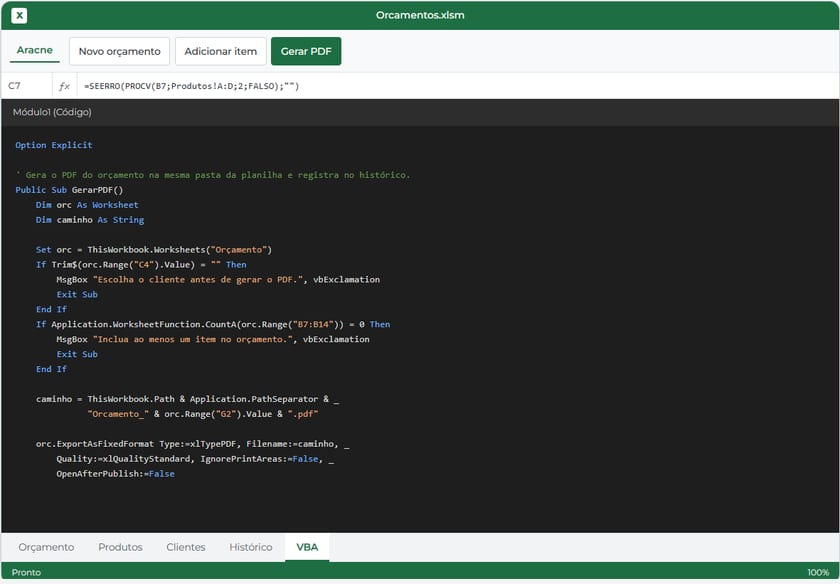Switch to the Clientes sheet tab

pyautogui.click(x=186, y=547)
